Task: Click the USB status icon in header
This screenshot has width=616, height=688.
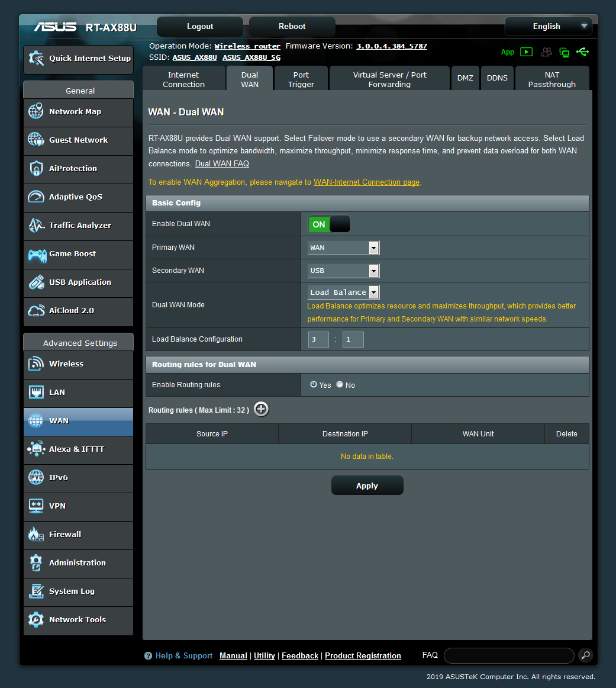Action: coord(583,52)
